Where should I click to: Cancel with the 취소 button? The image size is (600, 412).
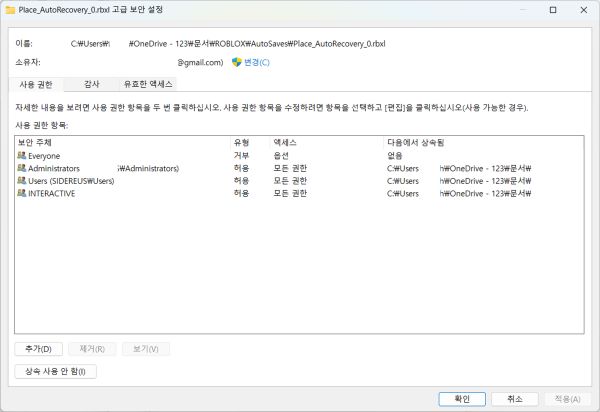(515, 399)
